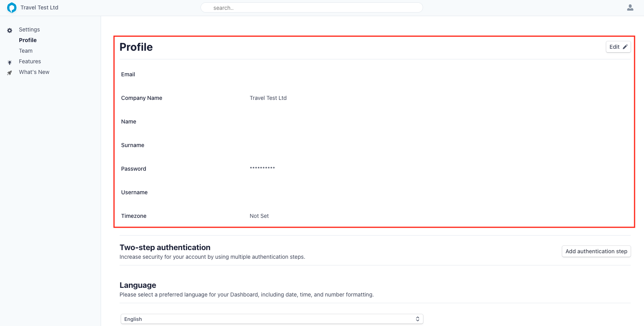Click the language selector up-down arrows
644x326 pixels.
pos(417,319)
